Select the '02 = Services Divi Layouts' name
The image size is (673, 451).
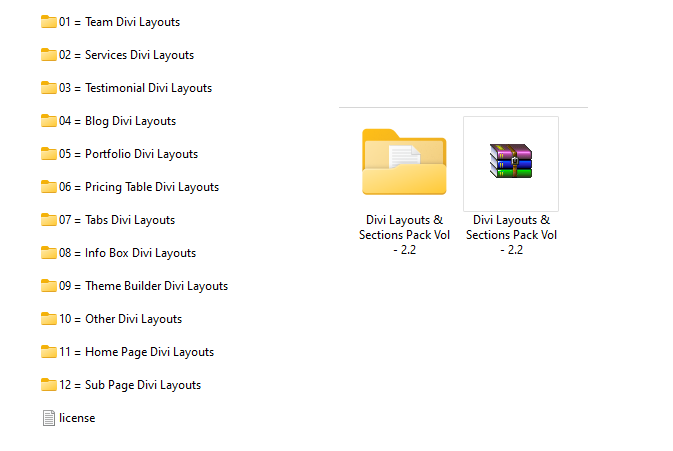pos(127,55)
